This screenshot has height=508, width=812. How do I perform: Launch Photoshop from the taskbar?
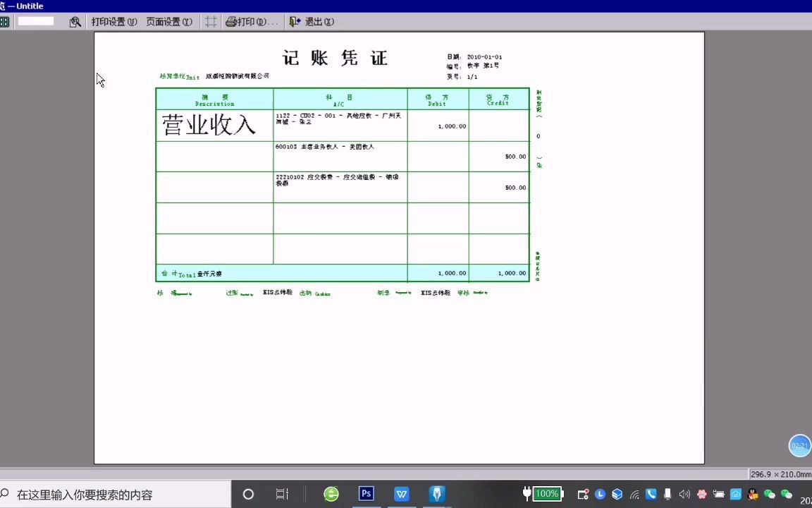point(366,494)
